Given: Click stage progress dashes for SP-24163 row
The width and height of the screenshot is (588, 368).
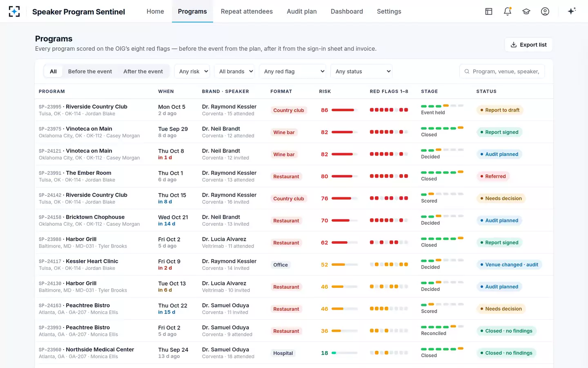Looking at the screenshot, I should (442, 305).
